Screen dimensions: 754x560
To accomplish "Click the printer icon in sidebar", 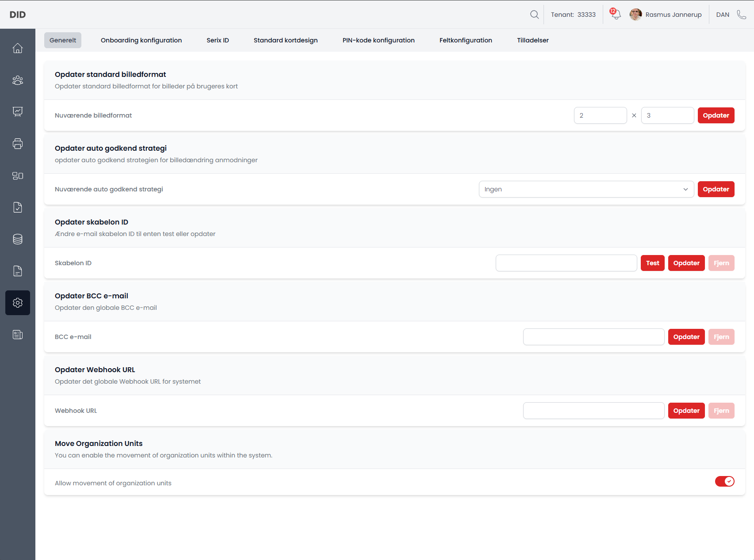I will pos(18,144).
